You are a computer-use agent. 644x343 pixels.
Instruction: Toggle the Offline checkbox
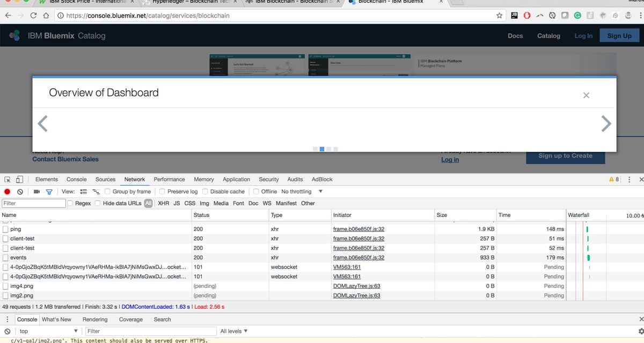click(256, 192)
